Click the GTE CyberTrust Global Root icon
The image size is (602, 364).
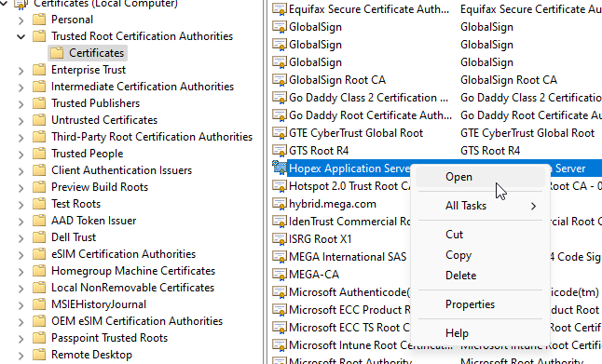pos(280,133)
